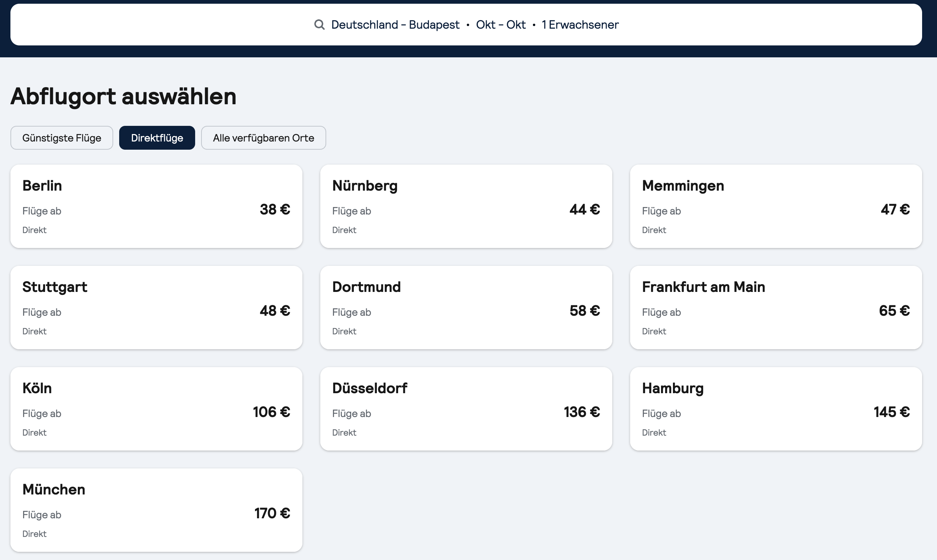Click the Okt – Okt date range
This screenshot has height=560, width=937.
click(x=501, y=25)
